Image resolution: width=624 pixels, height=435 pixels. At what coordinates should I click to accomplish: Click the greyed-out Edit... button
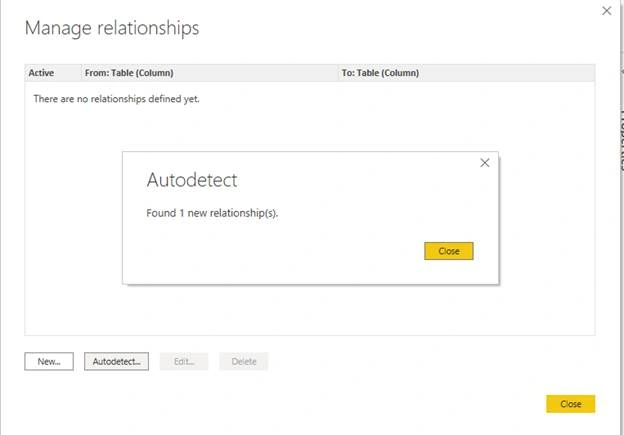184,361
